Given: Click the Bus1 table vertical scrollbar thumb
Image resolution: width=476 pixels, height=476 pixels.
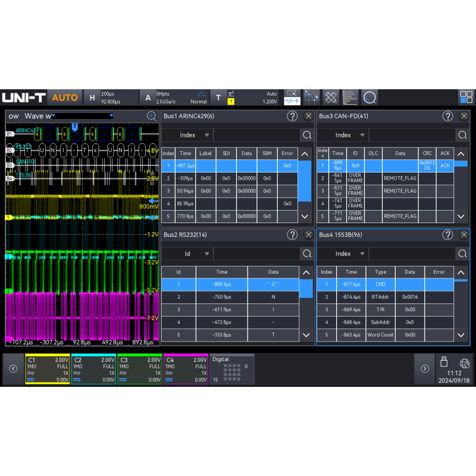Looking at the screenshot, I should tap(305, 181).
